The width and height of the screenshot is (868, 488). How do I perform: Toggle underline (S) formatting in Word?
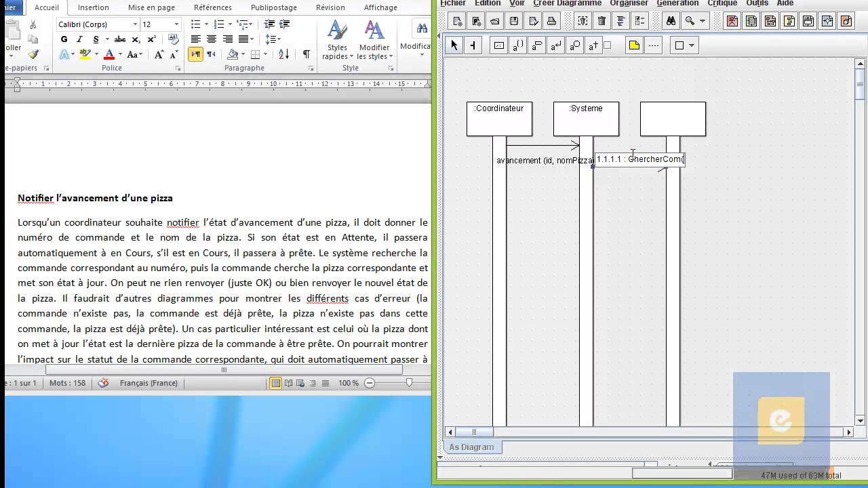96,40
